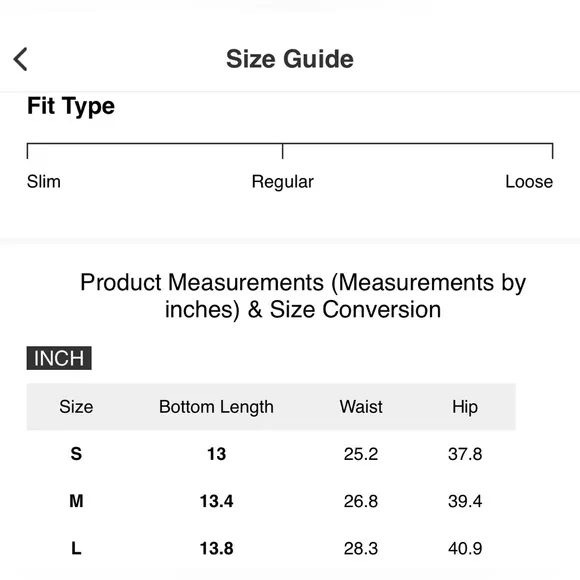Go back using the left arrow icon
The height and width of the screenshot is (580, 580).
click(20, 59)
